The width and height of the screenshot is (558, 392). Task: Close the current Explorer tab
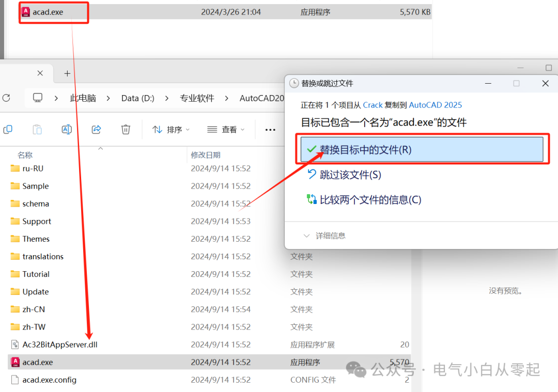coord(40,73)
